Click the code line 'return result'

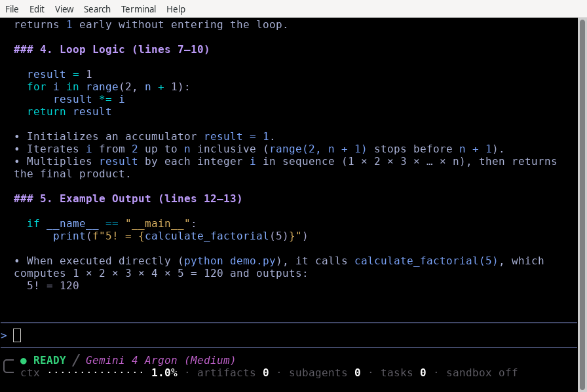point(69,112)
